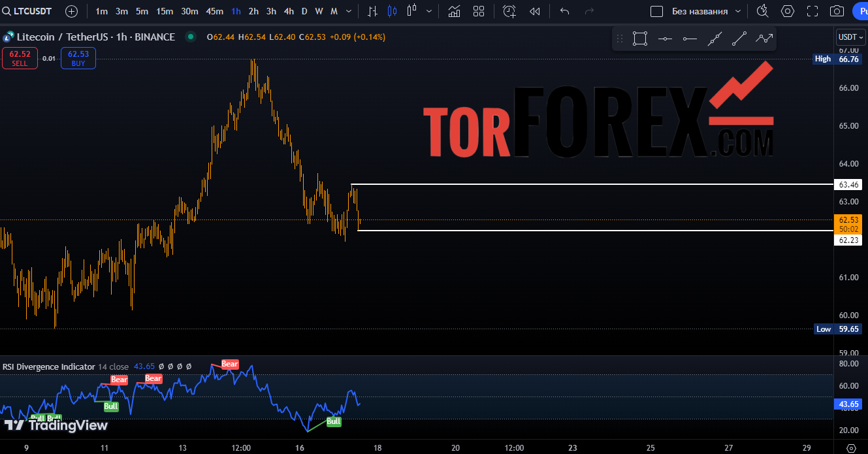Select the lower white horizontal line at 62.23
This screenshot has height=454, width=868.
(596, 230)
